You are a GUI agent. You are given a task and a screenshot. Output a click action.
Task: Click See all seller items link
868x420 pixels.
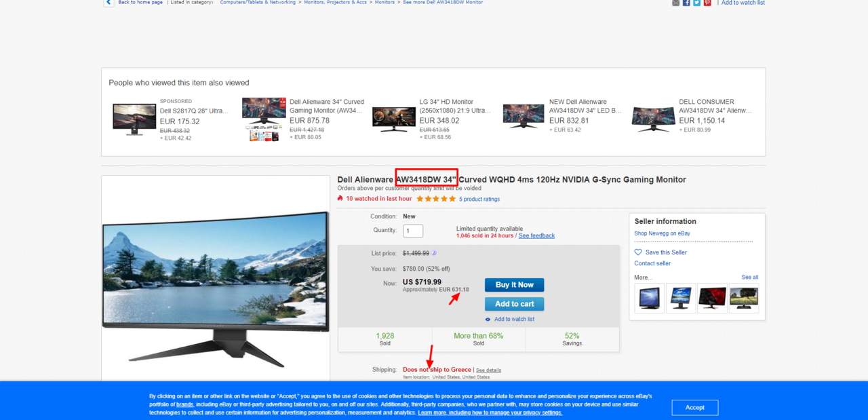pos(750,277)
